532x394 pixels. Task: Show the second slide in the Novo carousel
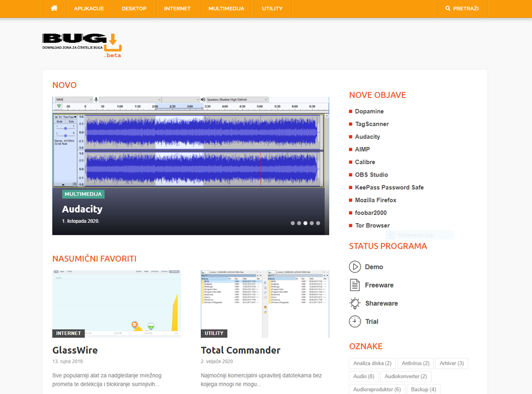(299, 223)
